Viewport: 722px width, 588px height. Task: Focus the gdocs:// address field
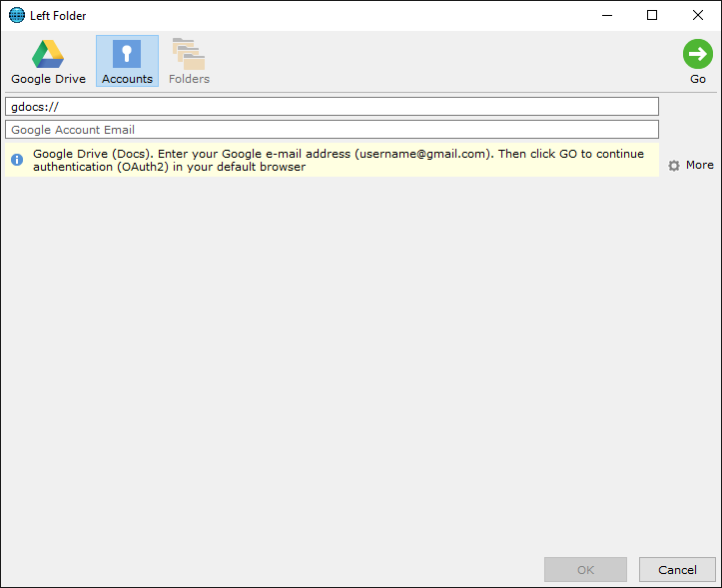[x=332, y=106]
